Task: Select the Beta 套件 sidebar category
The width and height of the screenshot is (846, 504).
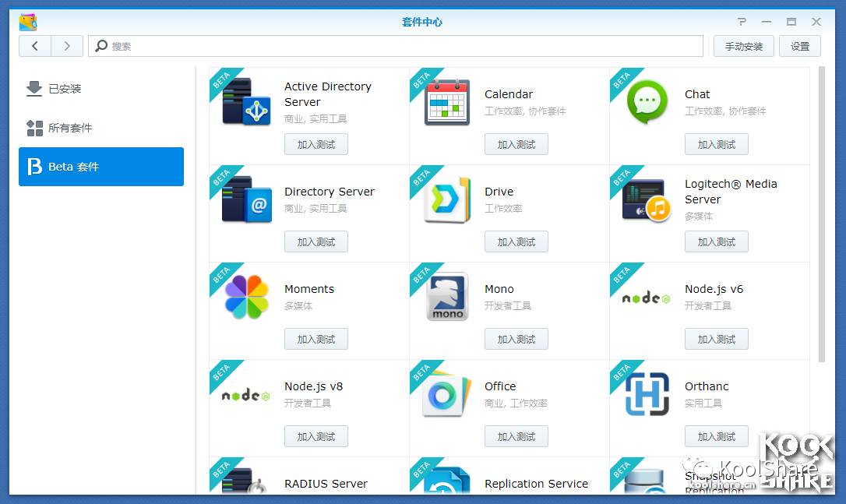Action: (101, 167)
